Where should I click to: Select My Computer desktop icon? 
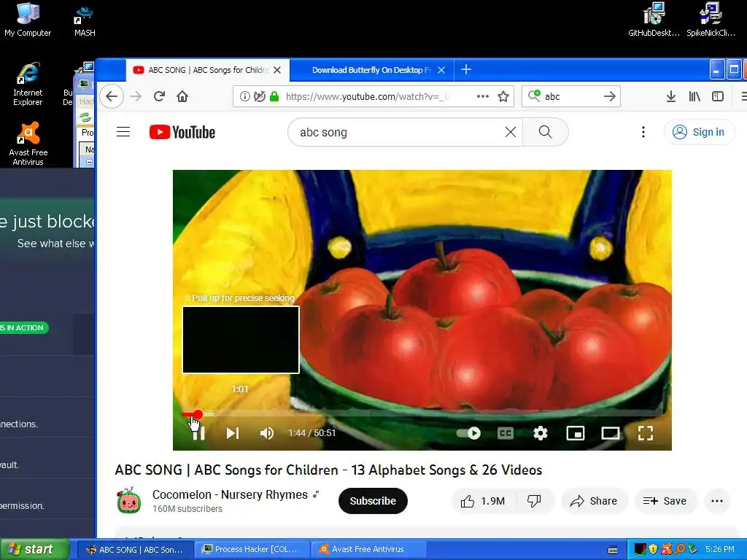[28, 20]
